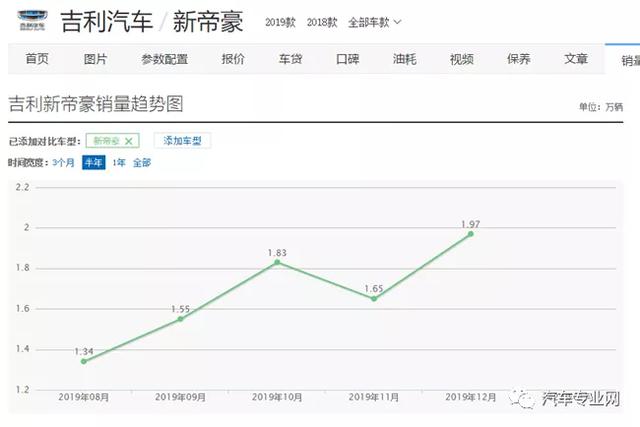This screenshot has height=427, width=640.
Task: Click the Geely brand logo
Action: coord(33,20)
